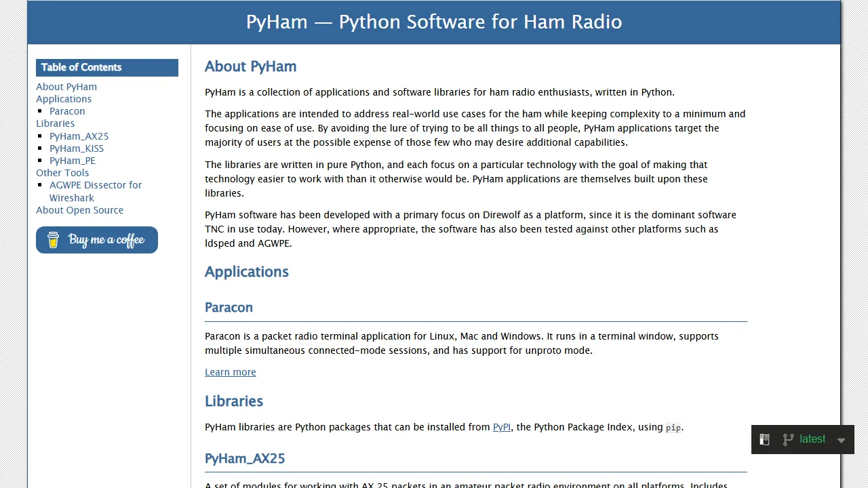Open the 'PyHam_AX25' sidebar link

coord(79,136)
